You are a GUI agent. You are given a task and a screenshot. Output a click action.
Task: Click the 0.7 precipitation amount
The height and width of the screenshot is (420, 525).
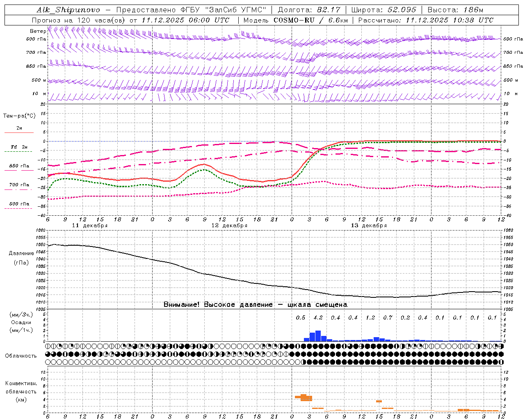pyautogui.click(x=388, y=318)
